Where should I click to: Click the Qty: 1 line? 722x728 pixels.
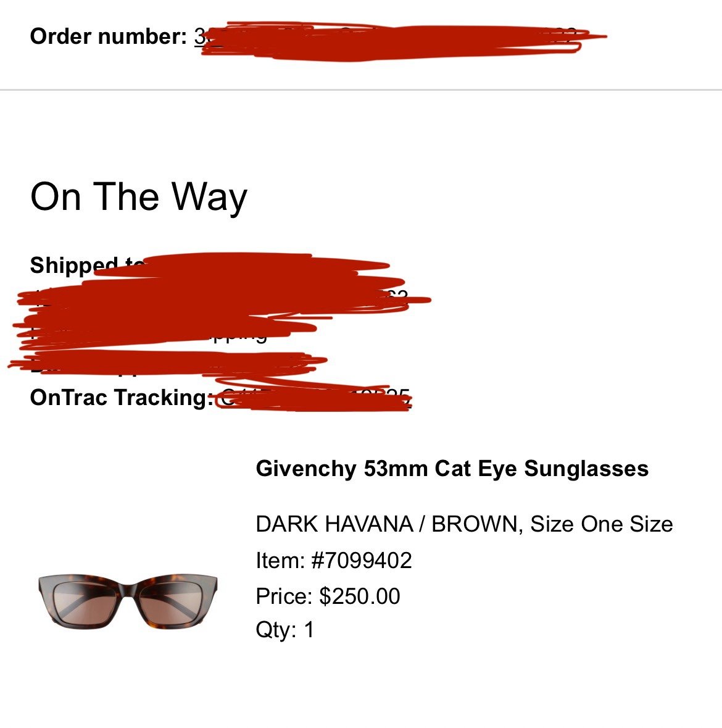coord(285,630)
